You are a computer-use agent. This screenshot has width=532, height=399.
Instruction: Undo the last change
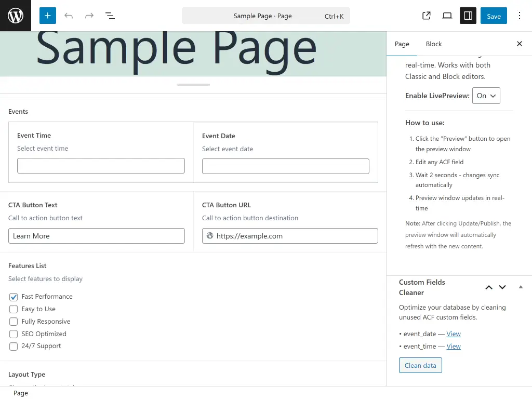tap(69, 16)
